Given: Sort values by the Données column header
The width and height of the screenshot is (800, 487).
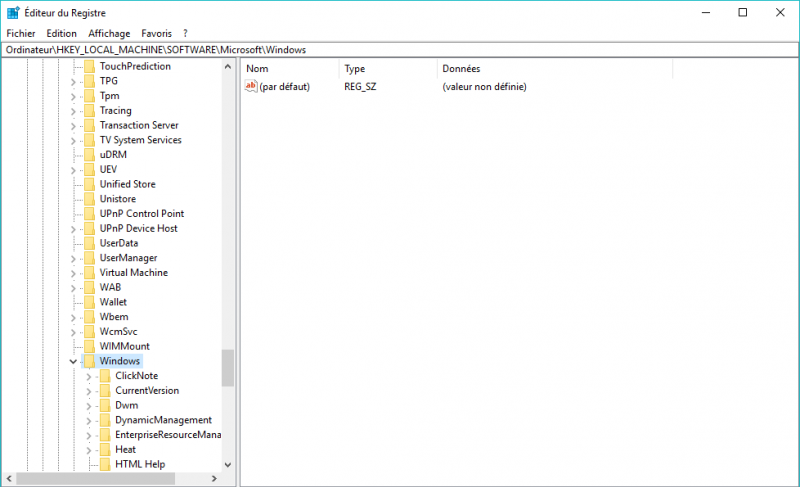Looking at the screenshot, I should 555,69.
